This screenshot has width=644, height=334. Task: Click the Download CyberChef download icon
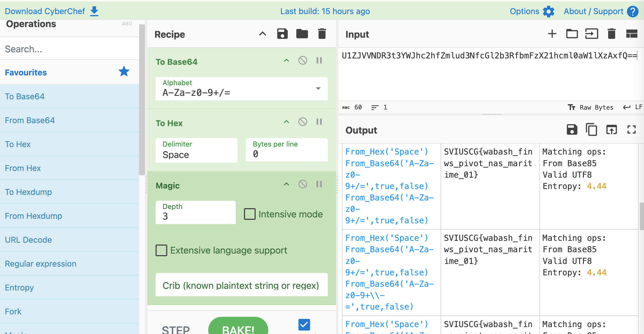pyautogui.click(x=94, y=11)
